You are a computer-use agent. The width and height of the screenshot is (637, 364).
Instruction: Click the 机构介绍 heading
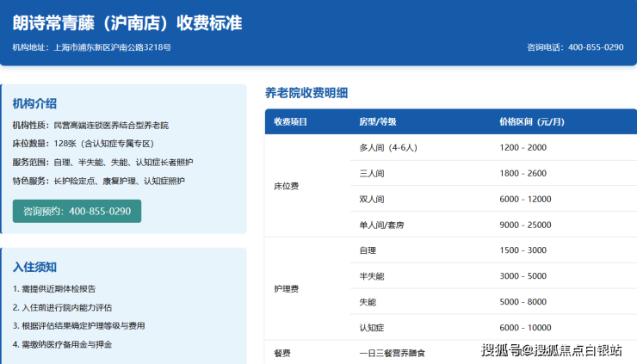[34, 103]
